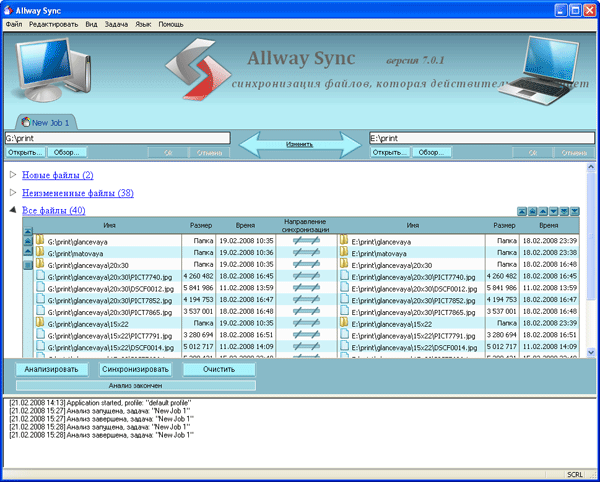Click the page-down double arrow icon above the right Время column

[564, 212]
